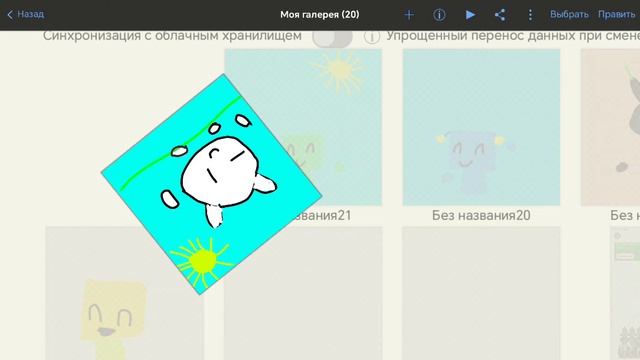640x360 pixels.
Task: Click the label Без названия20
Action: [481, 215]
